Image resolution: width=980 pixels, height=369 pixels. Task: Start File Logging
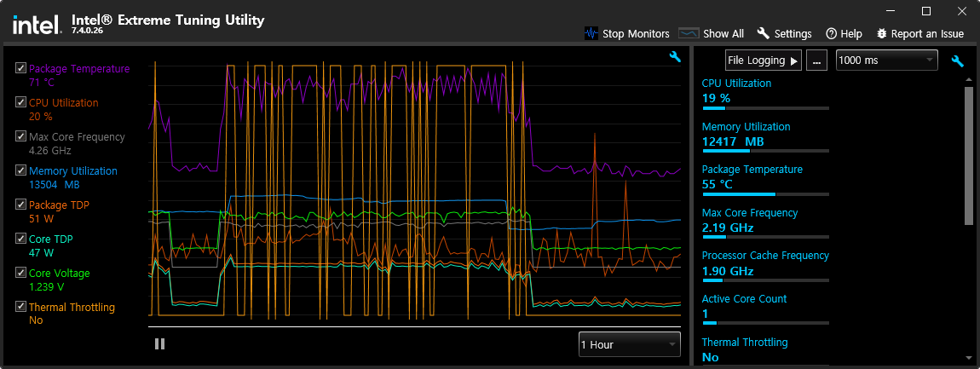(x=764, y=61)
